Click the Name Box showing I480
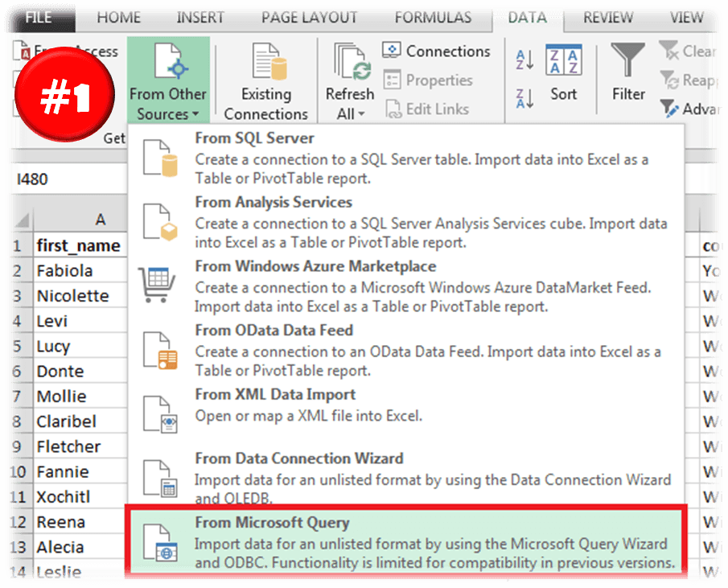Screen dimensions: 728x588 [x=68, y=179]
